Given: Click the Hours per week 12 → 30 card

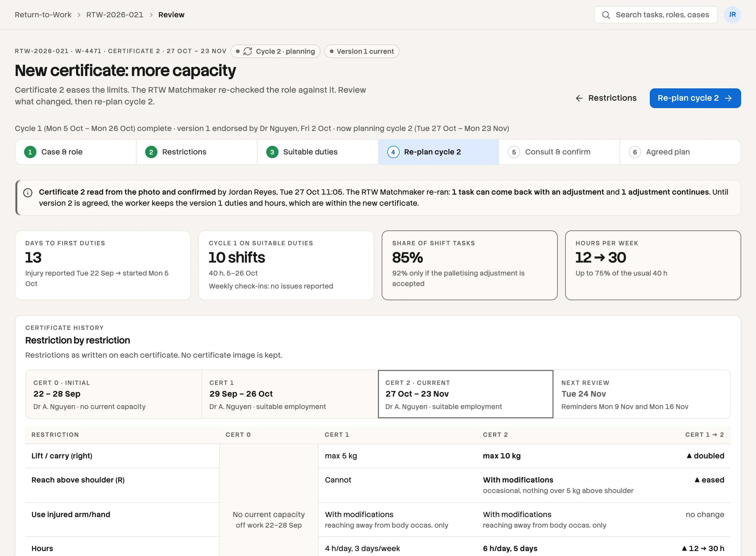Looking at the screenshot, I should tap(653, 265).
